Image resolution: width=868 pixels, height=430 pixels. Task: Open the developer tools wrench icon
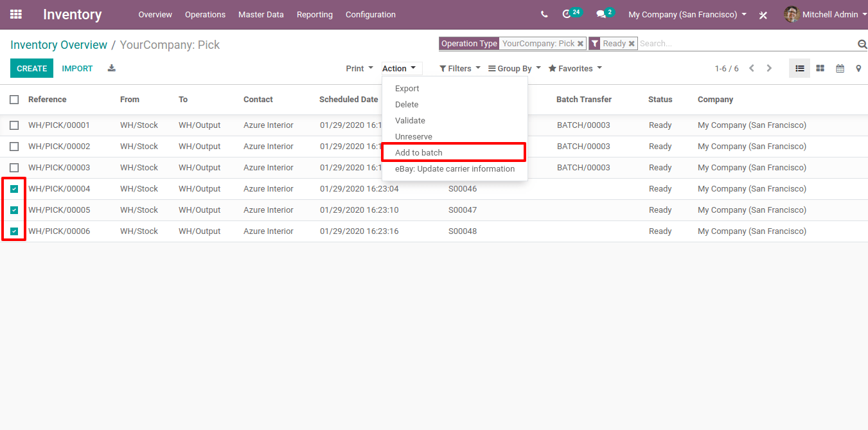pos(763,14)
